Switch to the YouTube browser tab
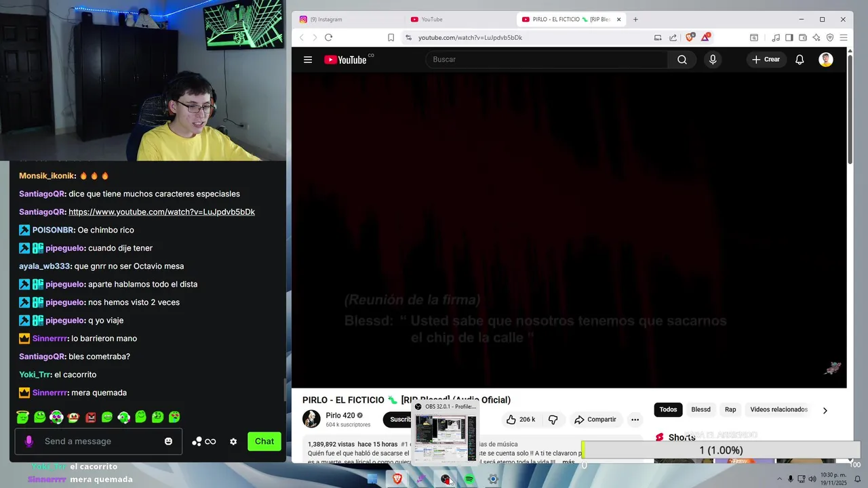Viewport: 868px width, 488px height. point(460,19)
